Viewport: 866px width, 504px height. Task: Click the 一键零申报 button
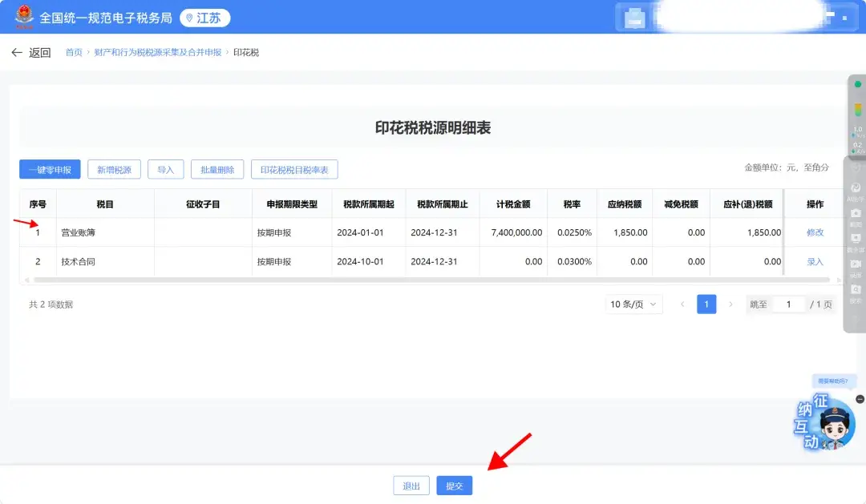click(x=49, y=169)
